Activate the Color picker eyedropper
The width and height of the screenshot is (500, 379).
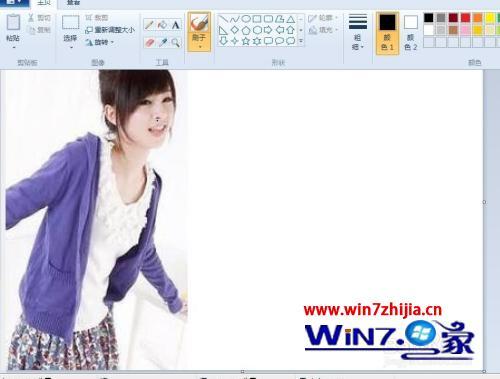[x=163, y=43]
